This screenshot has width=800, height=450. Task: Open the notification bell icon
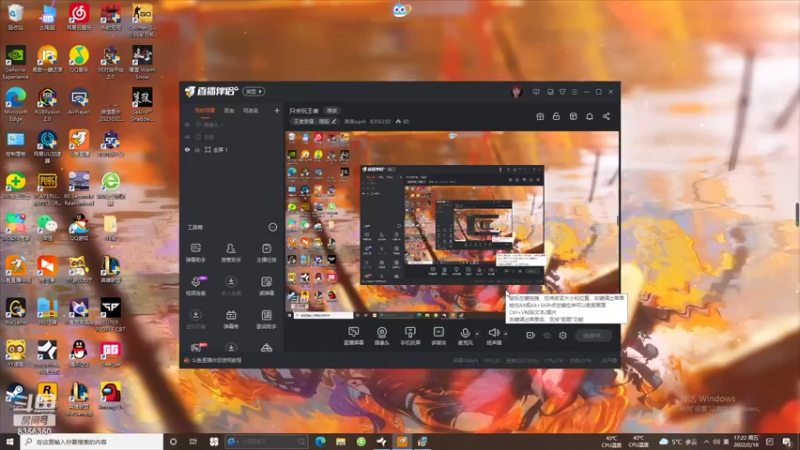589,116
